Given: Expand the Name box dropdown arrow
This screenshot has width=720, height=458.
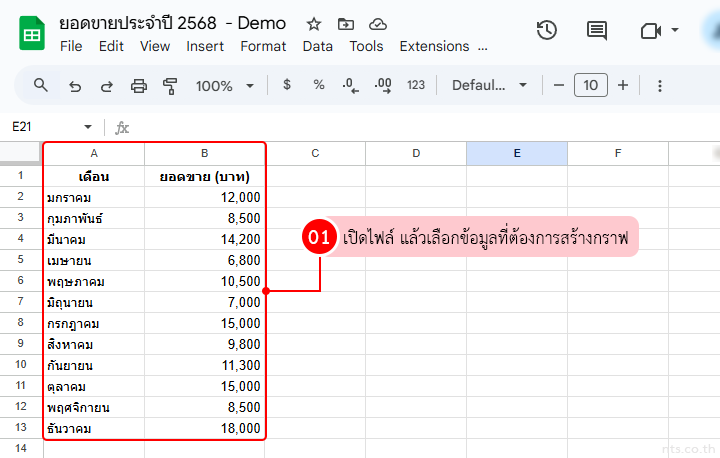Looking at the screenshot, I should [88, 127].
